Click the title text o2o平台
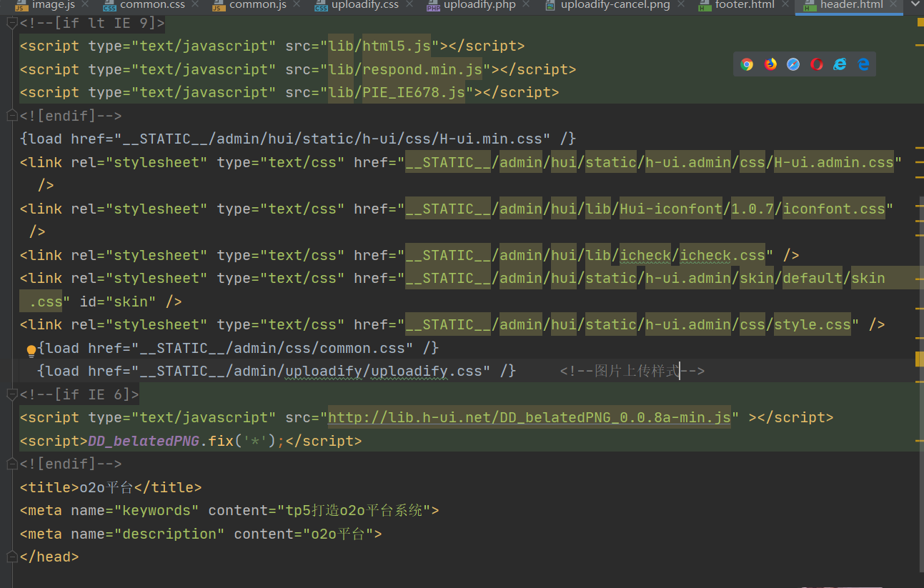Viewport: 924px width, 588px height. [x=106, y=487]
